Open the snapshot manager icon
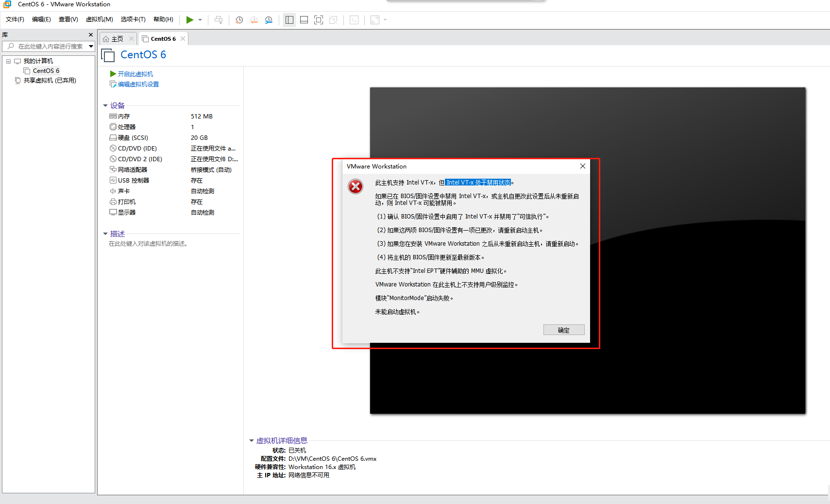830x504 pixels. click(269, 20)
